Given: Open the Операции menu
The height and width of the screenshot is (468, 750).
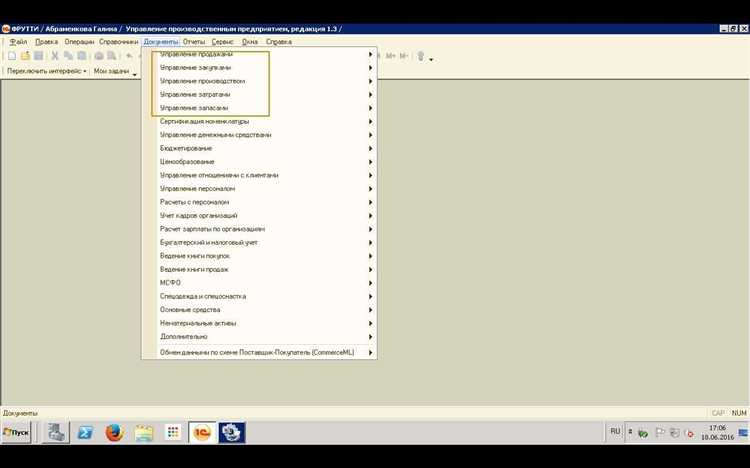Looking at the screenshot, I should [x=79, y=42].
